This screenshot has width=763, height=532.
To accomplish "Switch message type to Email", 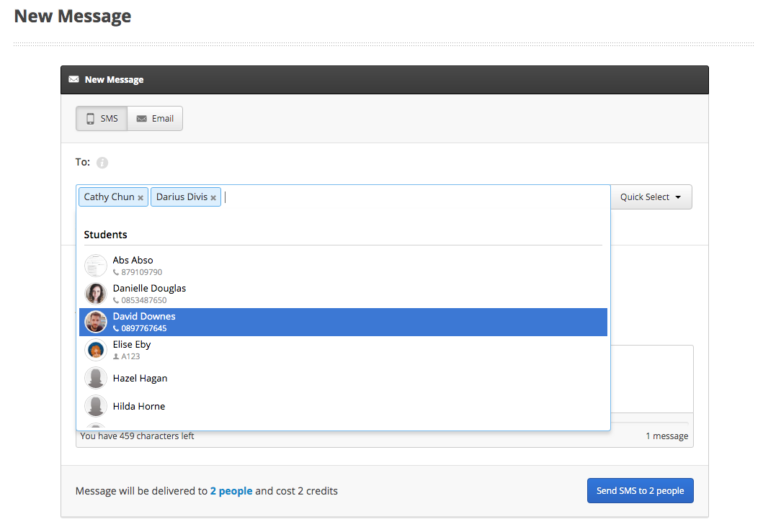I will point(155,119).
